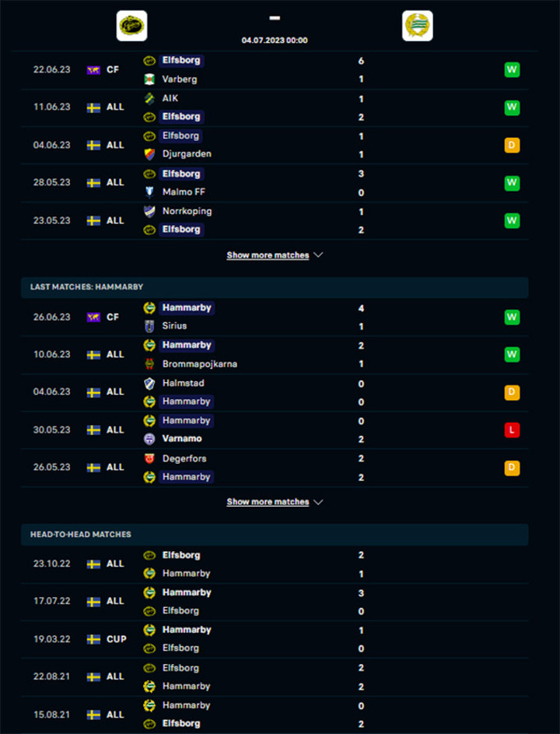Screen dimensions: 560x734
Task: Open the Norrkoping team name link
Action: tap(187, 211)
